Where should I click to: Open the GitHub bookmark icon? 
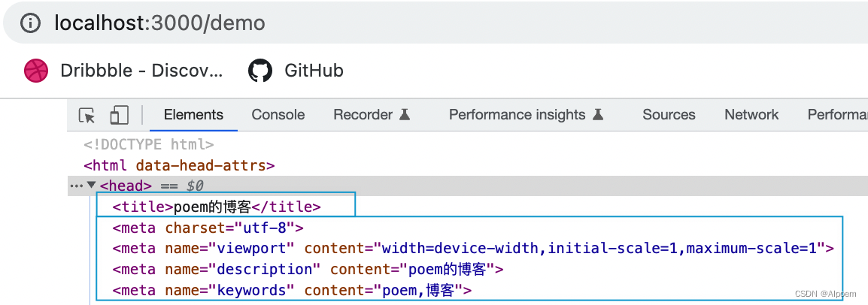click(x=260, y=71)
